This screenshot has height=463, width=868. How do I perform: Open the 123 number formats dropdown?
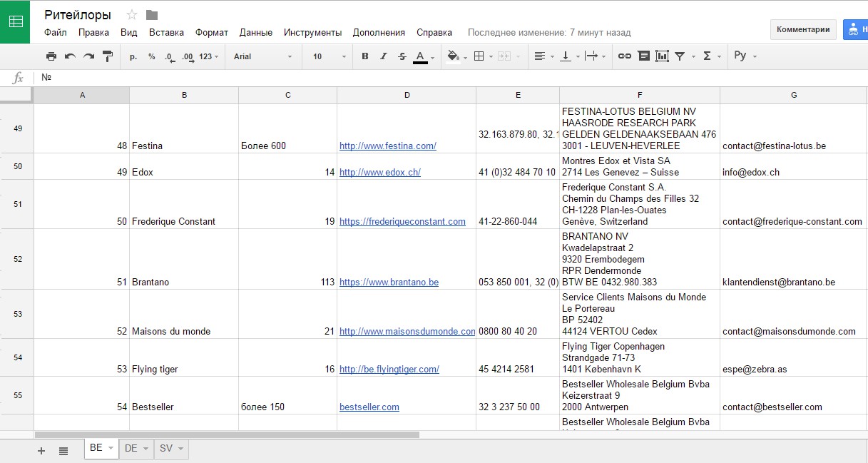point(210,56)
